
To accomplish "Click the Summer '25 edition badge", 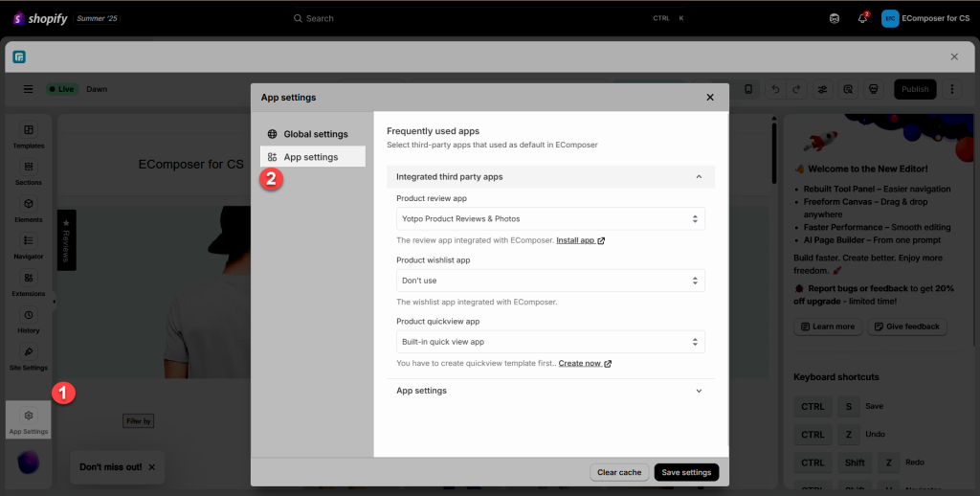I will [x=97, y=19].
